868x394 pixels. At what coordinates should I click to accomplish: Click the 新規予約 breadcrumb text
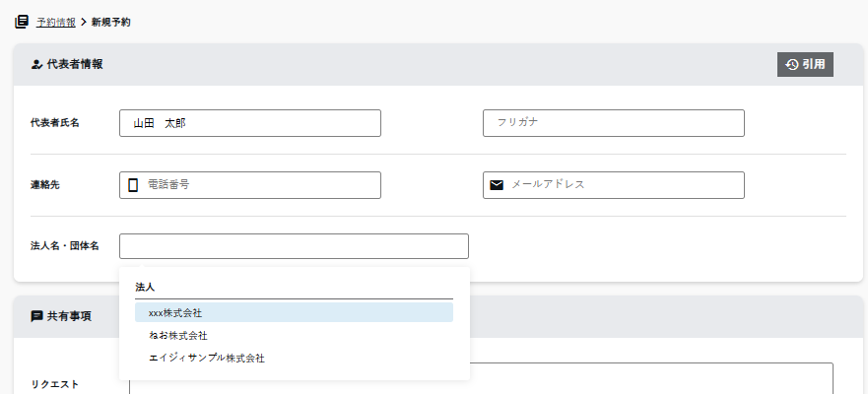[x=111, y=22]
